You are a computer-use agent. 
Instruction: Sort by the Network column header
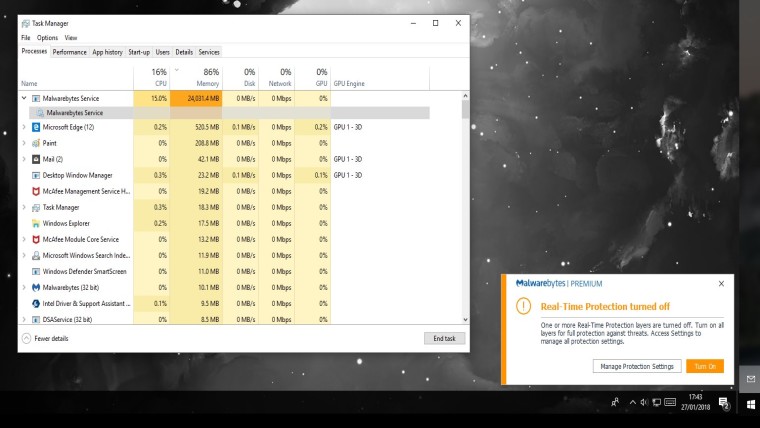click(277, 78)
